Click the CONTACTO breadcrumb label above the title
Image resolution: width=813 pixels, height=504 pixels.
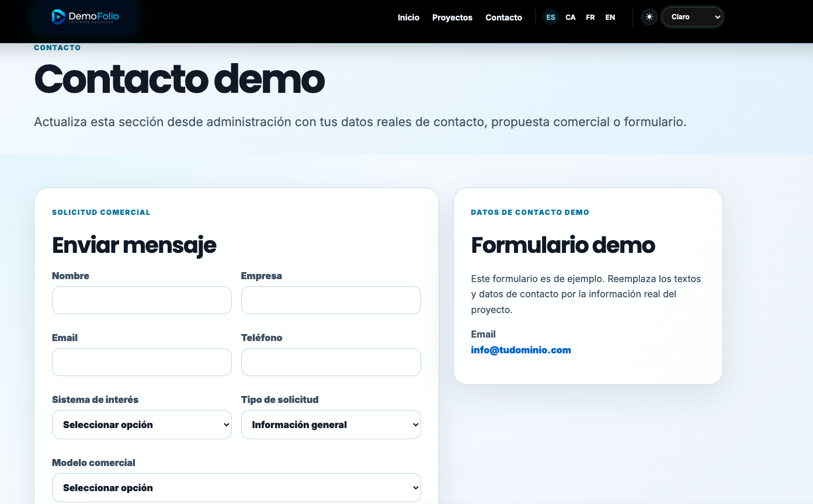coord(57,48)
